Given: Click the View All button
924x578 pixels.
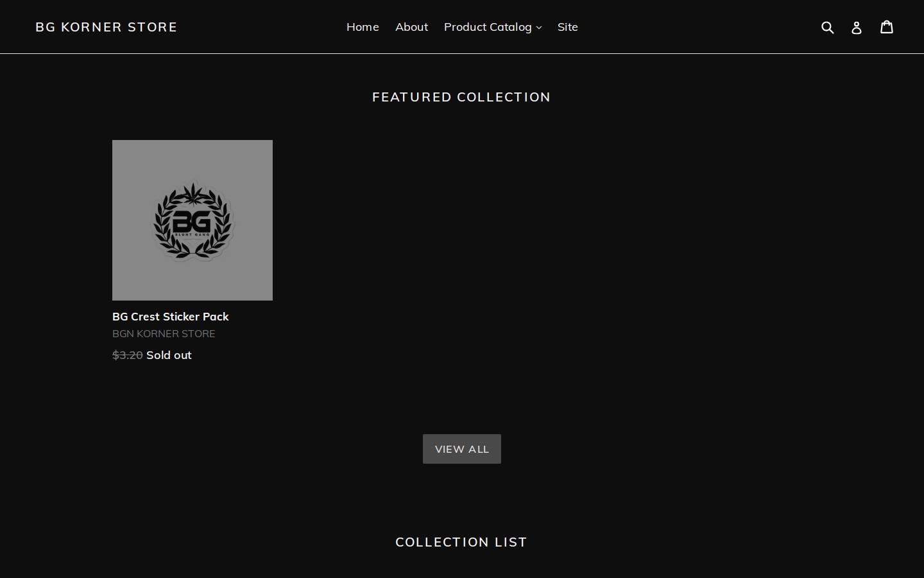Looking at the screenshot, I should click(x=462, y=449).
